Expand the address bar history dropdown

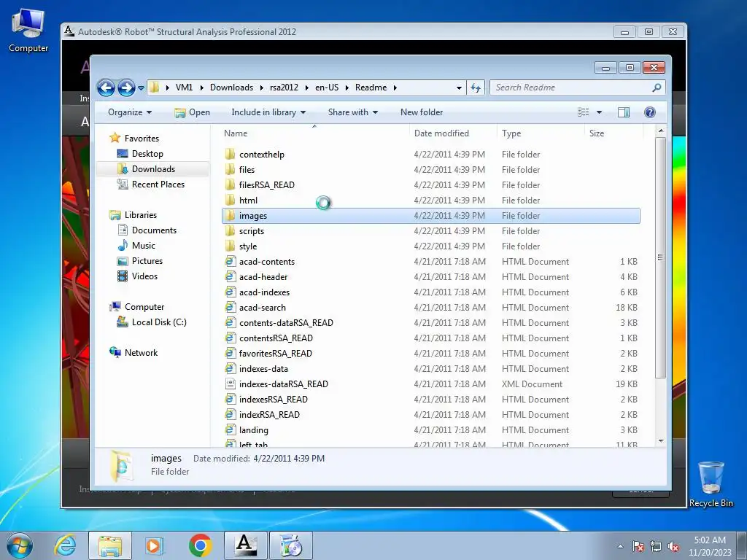pos(459,87)
